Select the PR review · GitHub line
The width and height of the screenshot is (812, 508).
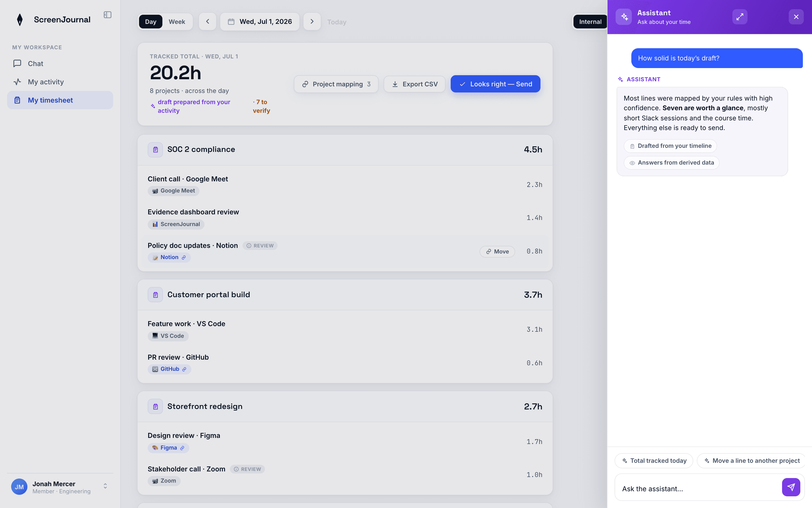click(x=345, y=363)
